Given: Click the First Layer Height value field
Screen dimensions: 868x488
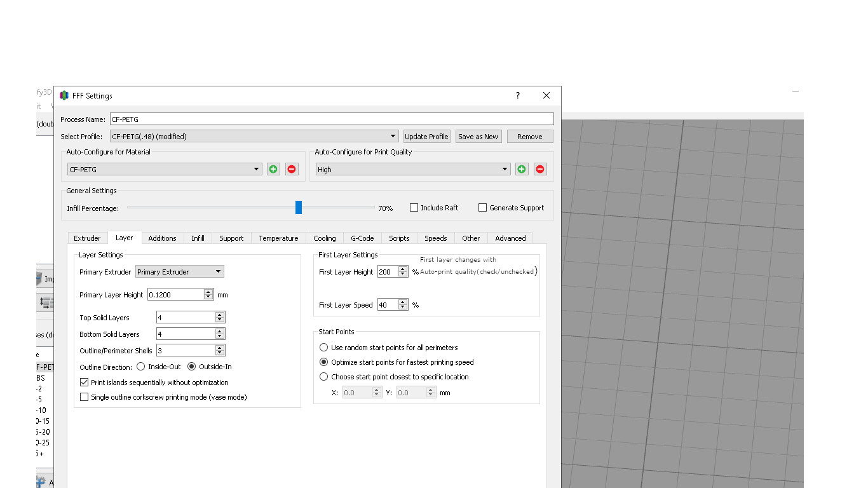Looking at the screenshot, I should tap(388, 271).
